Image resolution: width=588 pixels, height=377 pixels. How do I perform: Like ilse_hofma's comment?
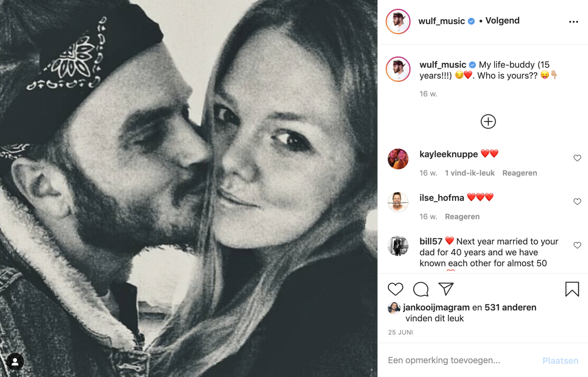[577, 202]
